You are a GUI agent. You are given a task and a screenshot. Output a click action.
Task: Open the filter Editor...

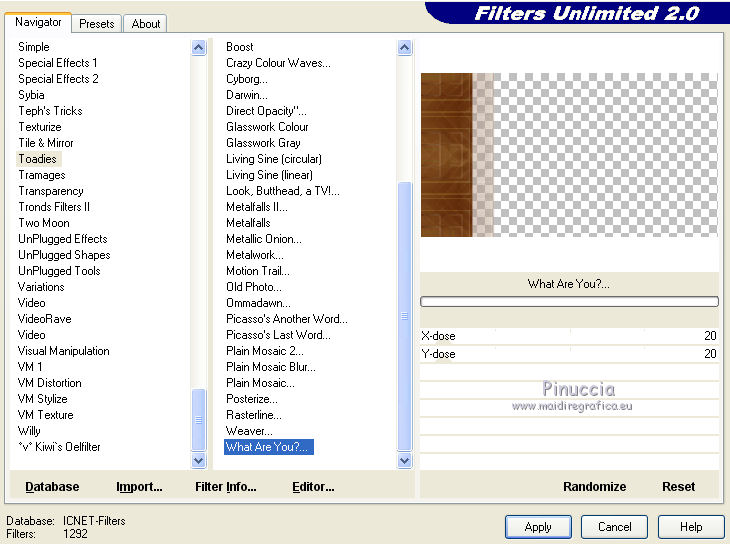click(x=313, y=487)
